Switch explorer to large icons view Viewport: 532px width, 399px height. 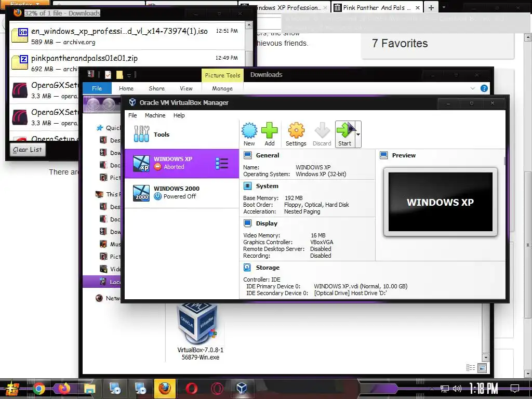point(482,368)
